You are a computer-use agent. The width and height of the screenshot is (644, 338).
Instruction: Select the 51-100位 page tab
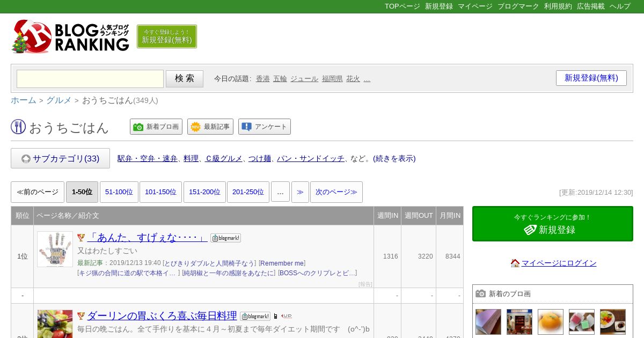click(119, 192)
